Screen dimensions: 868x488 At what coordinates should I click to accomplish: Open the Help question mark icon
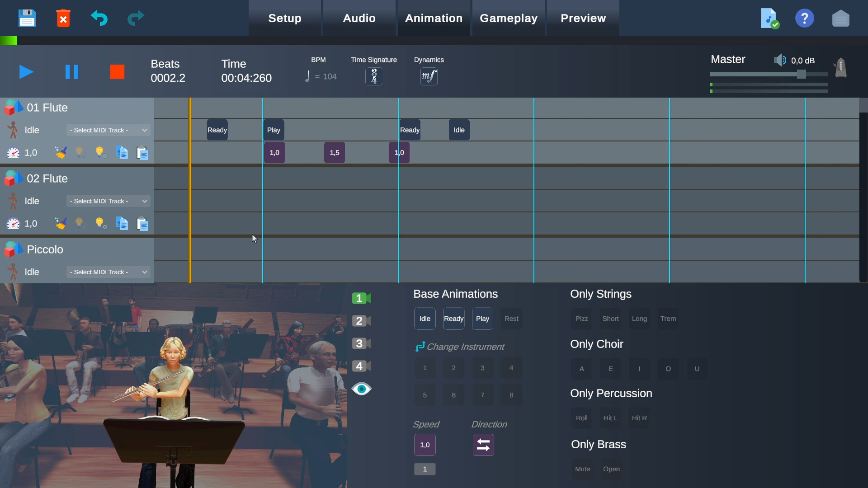coord(805,18)
